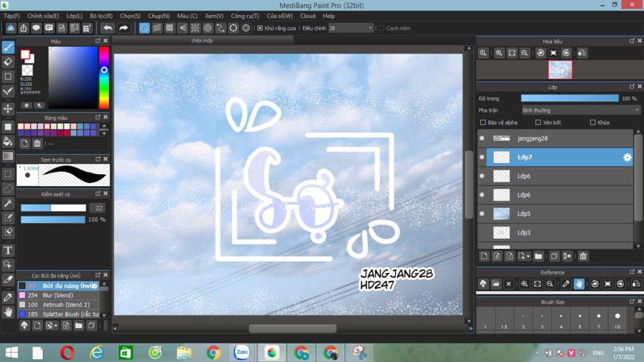Turn snap off in toolbar
This screenshot has width=644, height=362.
(144, 28)
